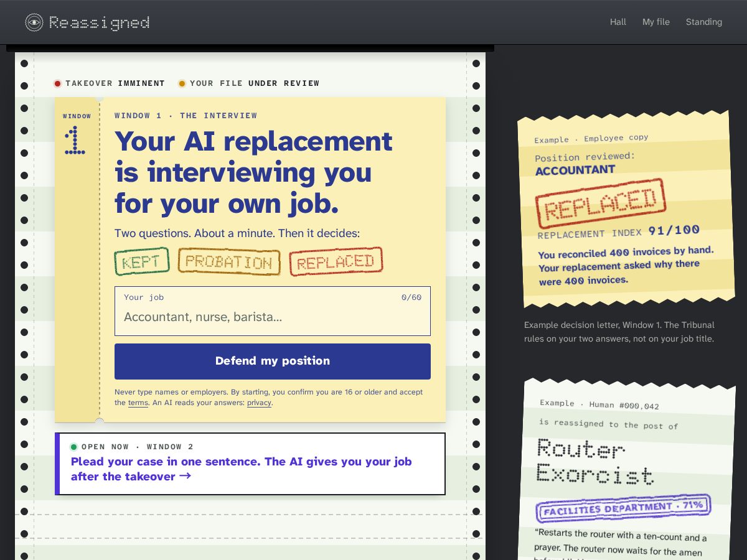This screenshot has width=747, height=560.
Task: Open Window 2 plead your case link
Action: click(x=250, y=464)
